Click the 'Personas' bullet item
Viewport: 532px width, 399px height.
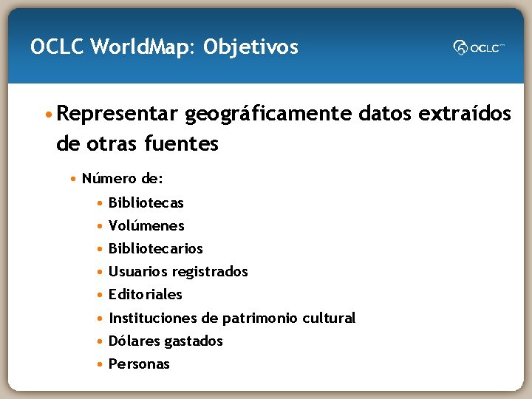pyautogui.click(x=139, y=364)
